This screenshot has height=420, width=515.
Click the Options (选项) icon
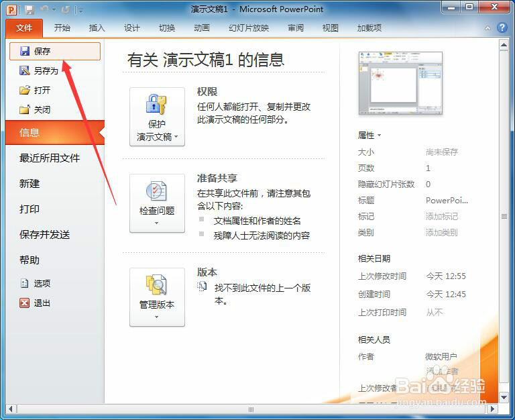tap(25, 283)
